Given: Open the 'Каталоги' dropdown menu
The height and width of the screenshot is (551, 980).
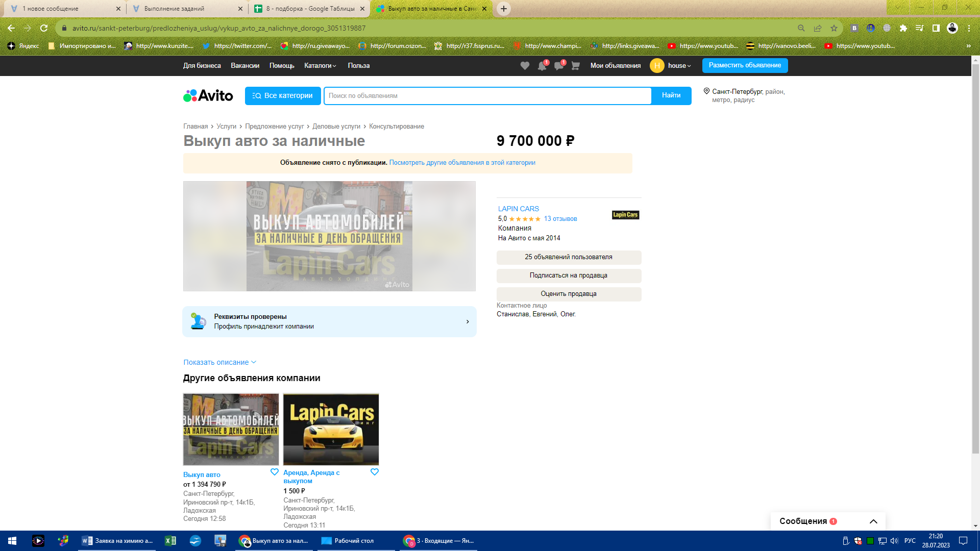Looking at the screenshot, I should pyautogui.click(x=320, y=66).
